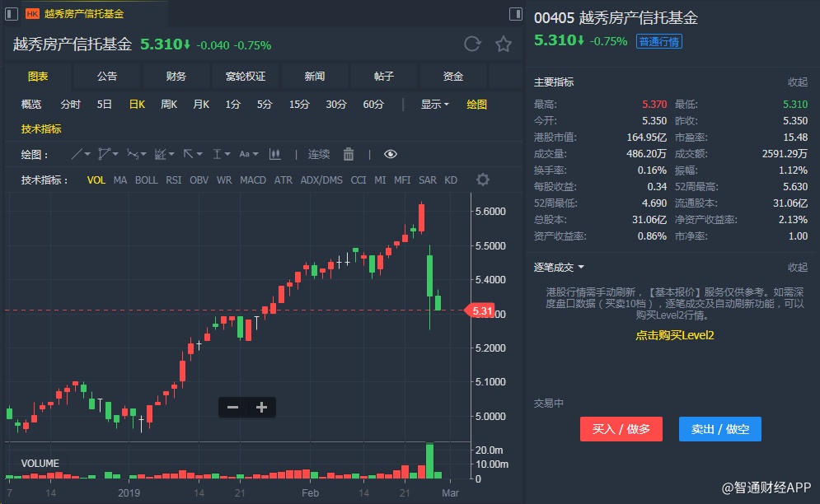The height and width of the screenshot is (504, 820).
Task: Select the 周K chart period
Action: pos(168,105)
